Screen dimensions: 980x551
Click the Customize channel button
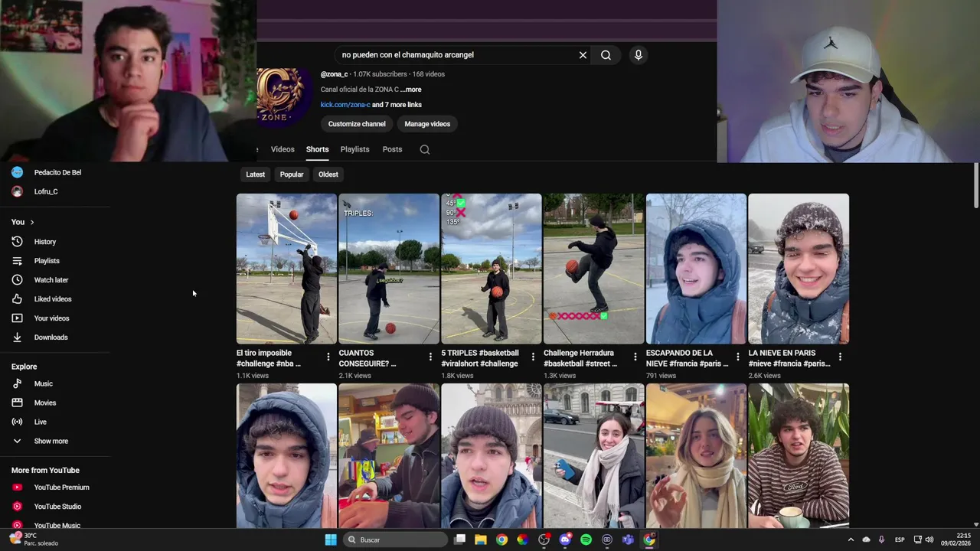tap(357, 124)
